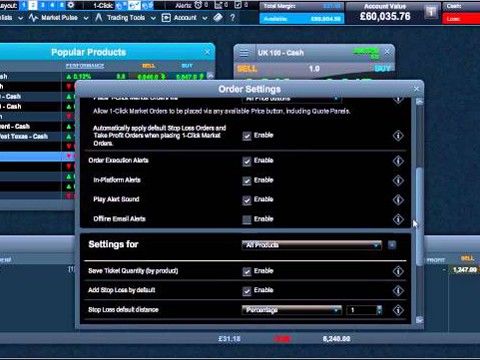Image resolution: width=480 pixels, height=360 pixels.
Task: Select layout 2 in the top bar
Action: coord(33,5)
